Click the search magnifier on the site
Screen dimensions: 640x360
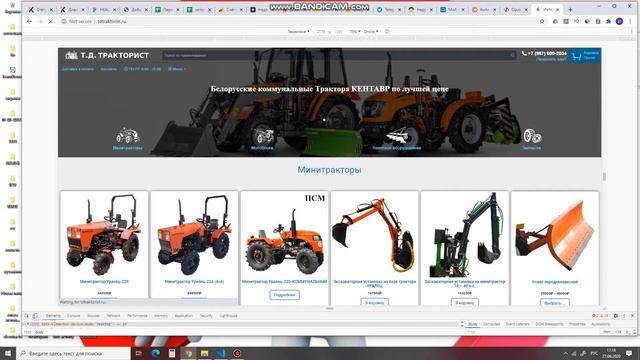point(513,55)
